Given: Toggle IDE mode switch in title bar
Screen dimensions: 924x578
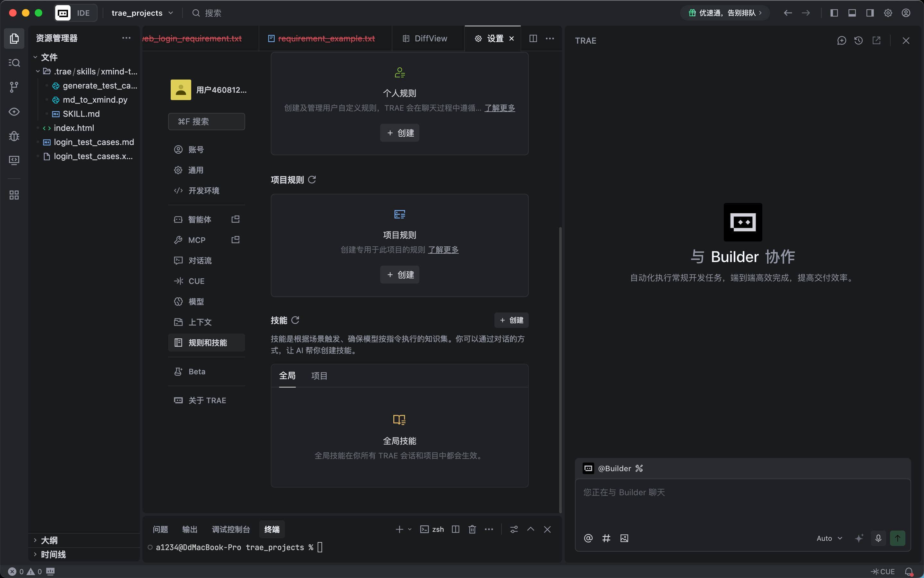Looking at the screenshot, I should point(76,13).
